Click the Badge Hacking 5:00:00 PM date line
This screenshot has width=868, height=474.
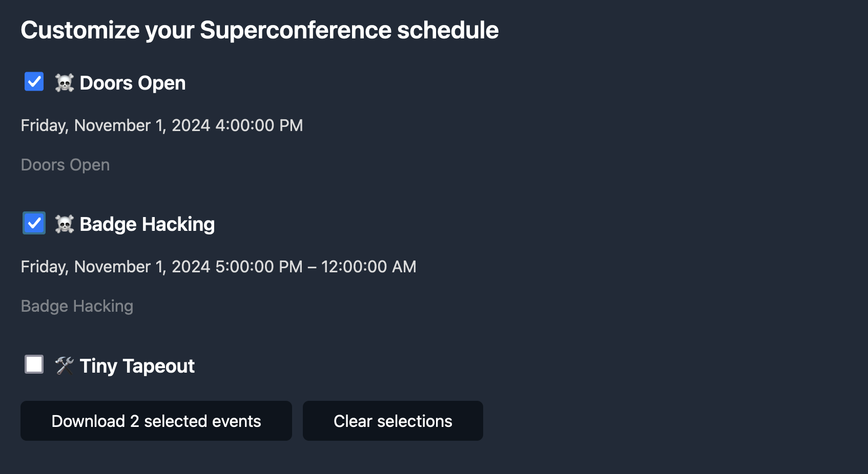[219, 267]
